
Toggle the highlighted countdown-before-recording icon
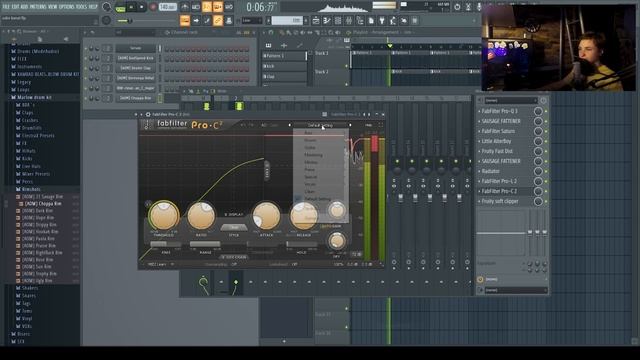[x=207, y=7]
